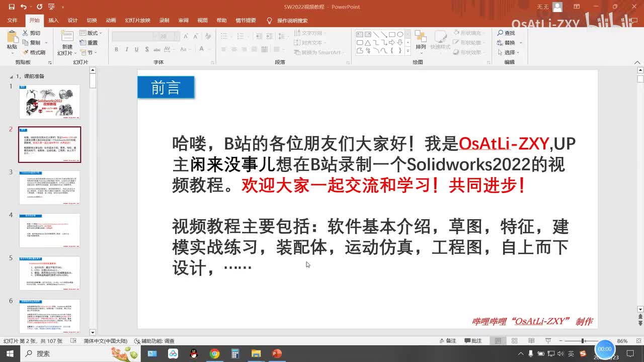This screenshot has height=362, width=644.
Task: Switch to Reading view
Action: (532, 341)
